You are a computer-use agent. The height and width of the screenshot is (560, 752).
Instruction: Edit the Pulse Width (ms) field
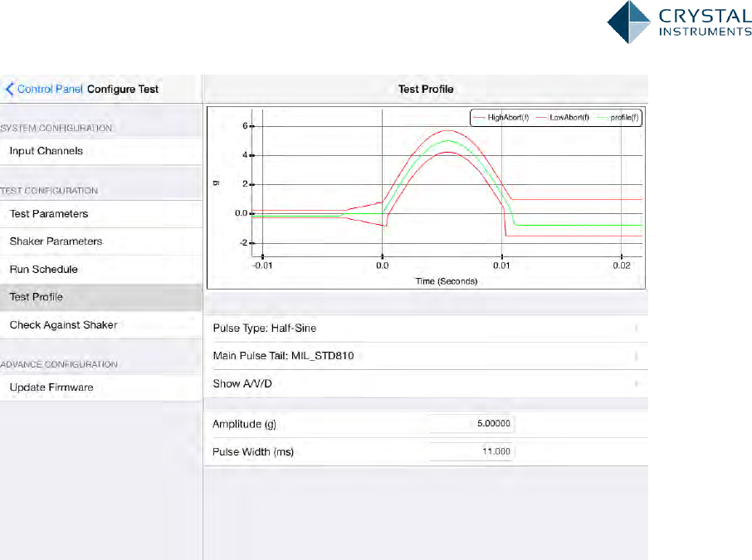point(471,451)
